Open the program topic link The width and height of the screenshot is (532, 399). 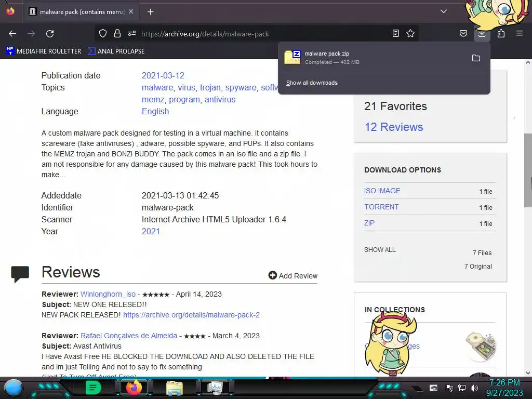point(184,99)
